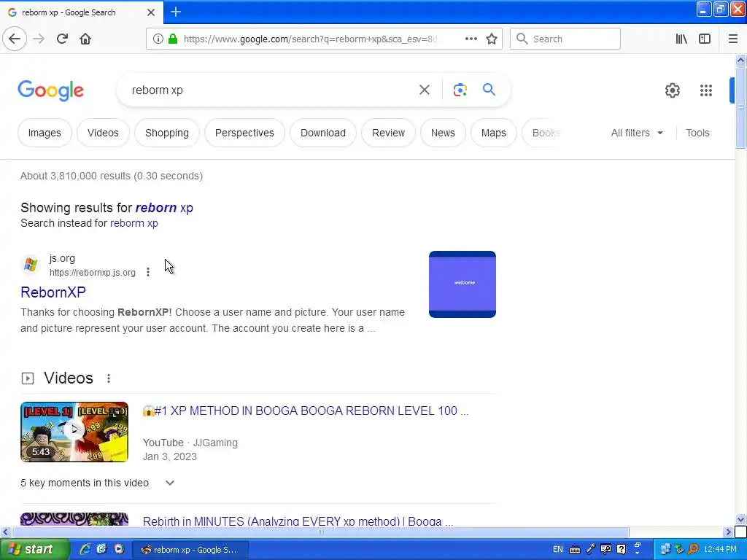The width and height of the screenshot is (747, 560).
Task: Activate reborm xp taskbar window button
Action: (190, 550)
